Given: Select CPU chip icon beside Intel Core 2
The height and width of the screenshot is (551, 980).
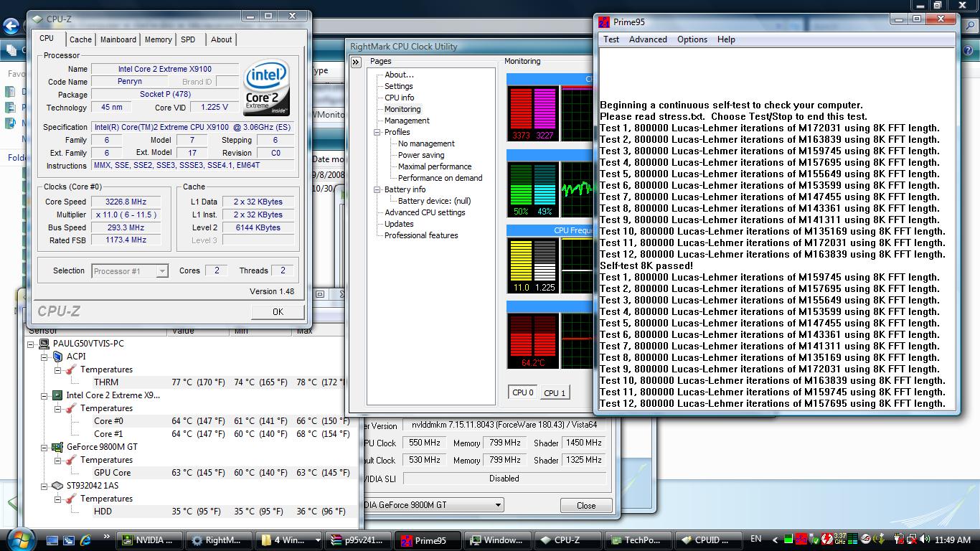Looking at the screenshot, I should (57, 395).
